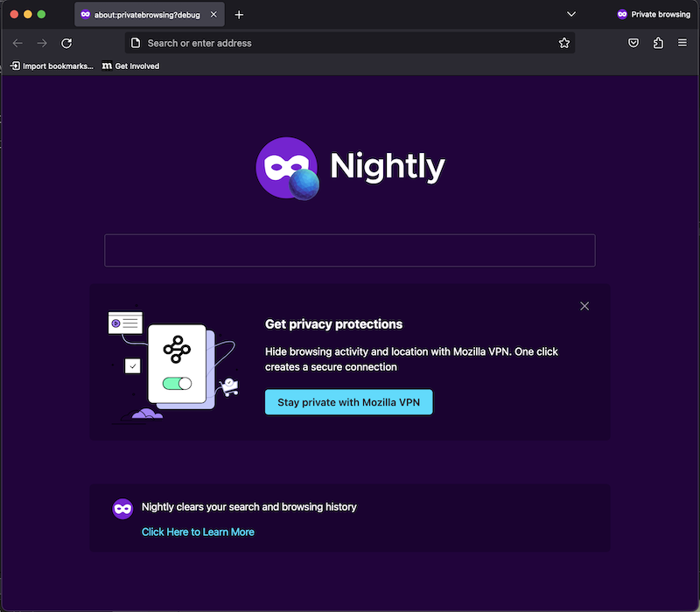Dismiss the Get privacy protections card

tap(584, 306)
